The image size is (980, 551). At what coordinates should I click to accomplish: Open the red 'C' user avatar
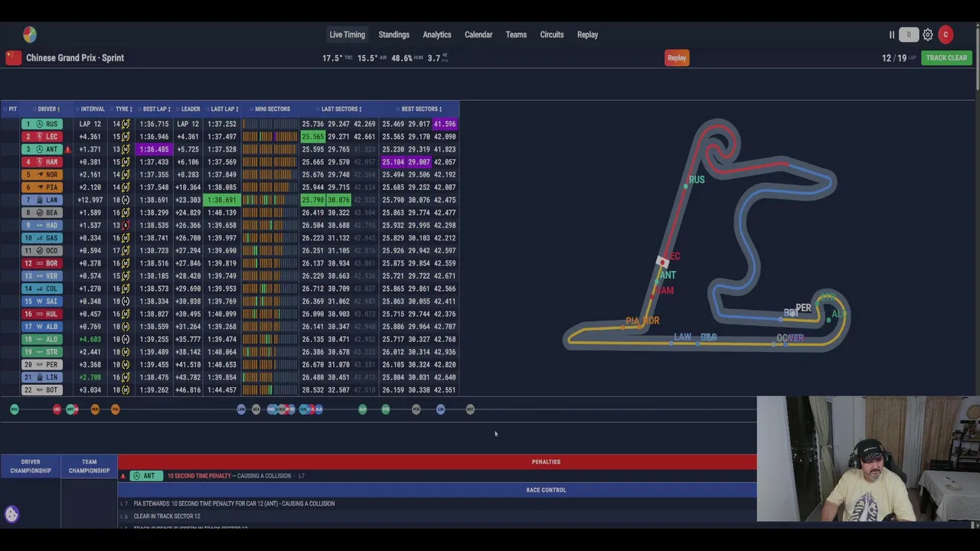[946, 34]
